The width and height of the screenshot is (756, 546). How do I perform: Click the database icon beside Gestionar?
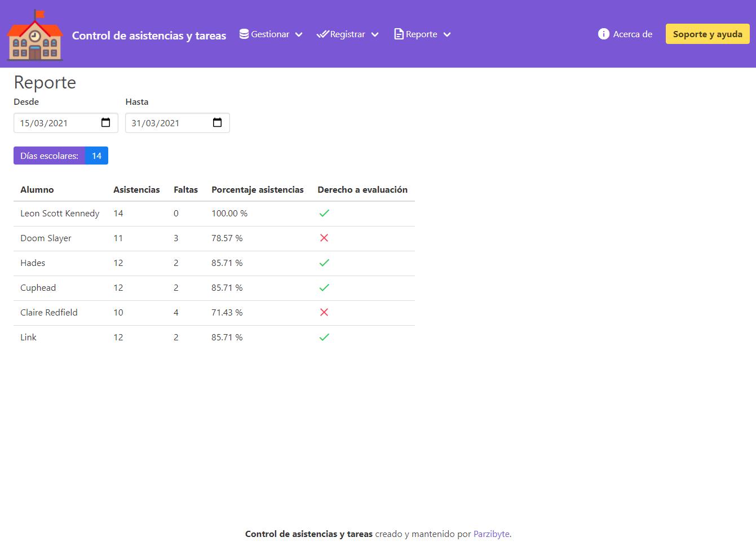coord(244,34)
